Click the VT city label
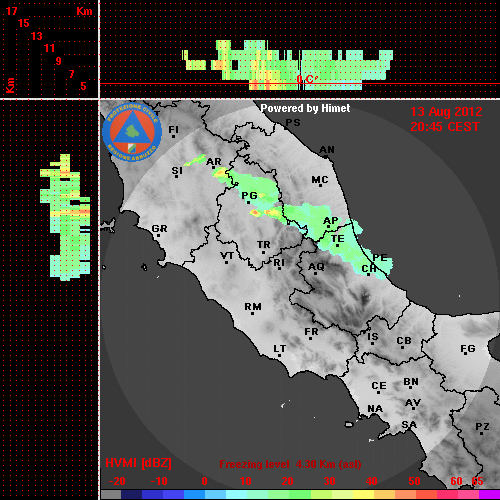This screenshot has height=500, width=500. coord(227,256)
